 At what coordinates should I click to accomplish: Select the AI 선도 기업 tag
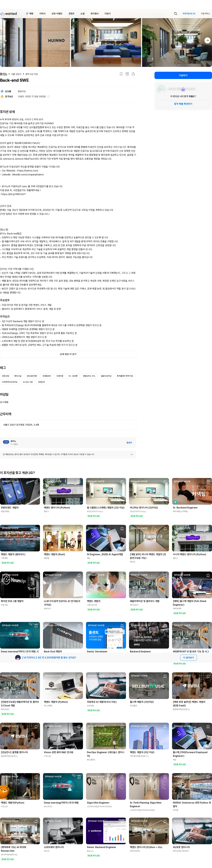click(28, 382)
